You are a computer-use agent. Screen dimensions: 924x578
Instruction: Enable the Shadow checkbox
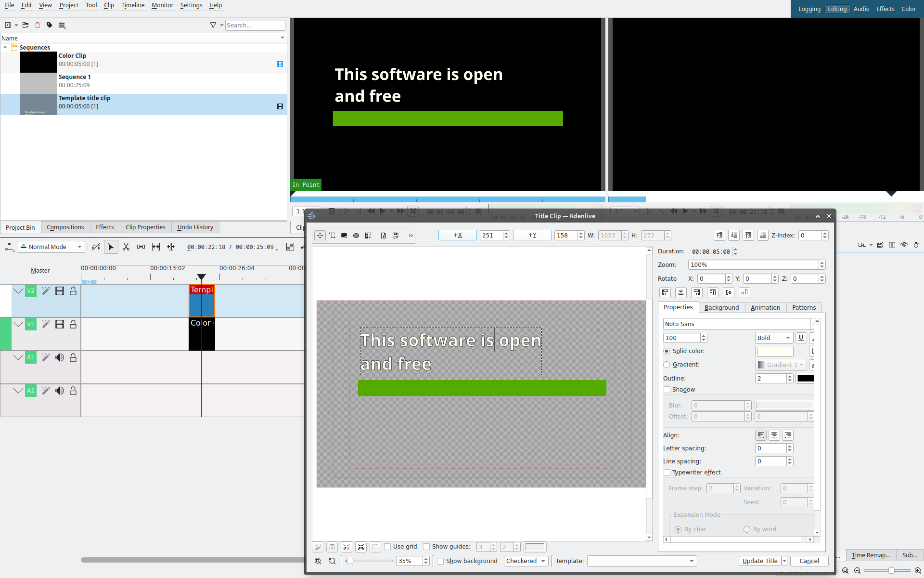click(x=667, y=390)
